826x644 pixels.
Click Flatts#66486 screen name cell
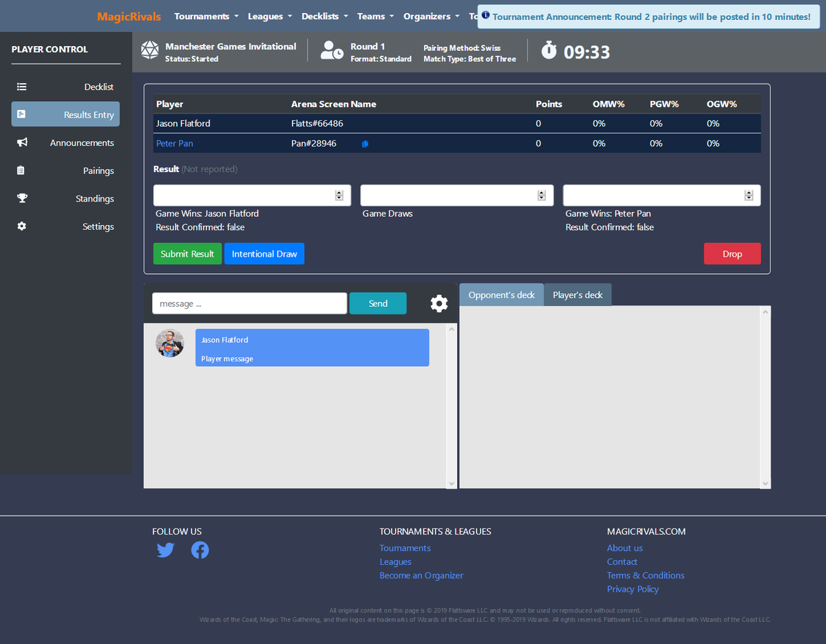click(x=317, y=123)
